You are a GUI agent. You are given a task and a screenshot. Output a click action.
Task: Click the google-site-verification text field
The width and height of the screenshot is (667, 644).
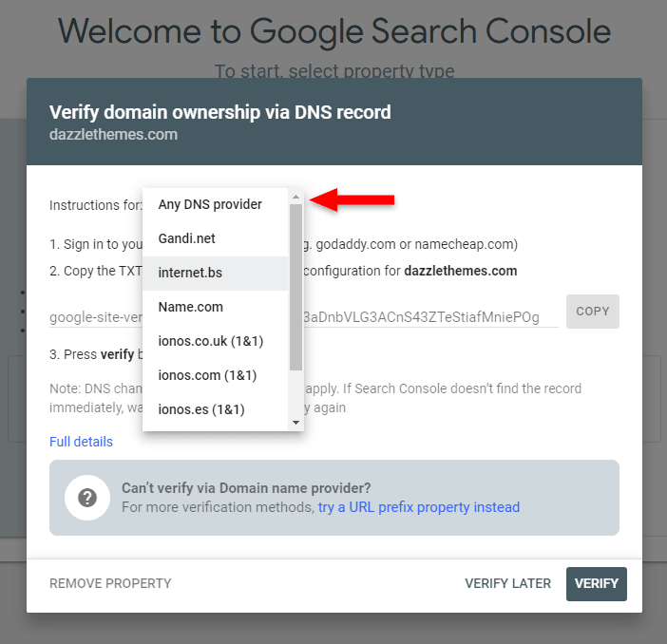tap(304, 317)
